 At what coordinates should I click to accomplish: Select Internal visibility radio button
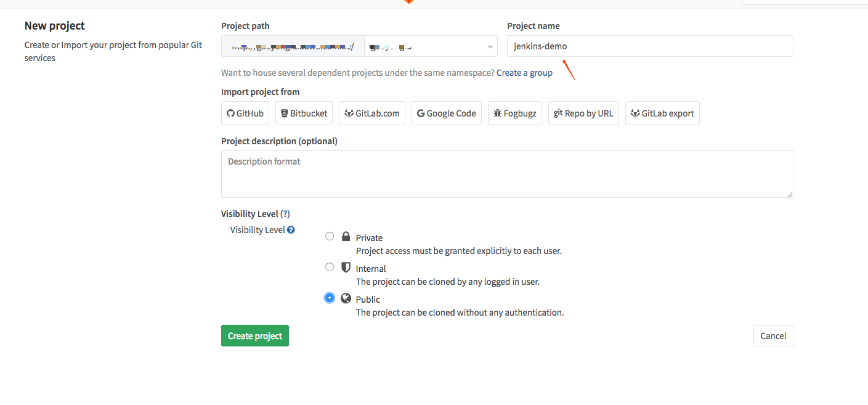point(330,267)
